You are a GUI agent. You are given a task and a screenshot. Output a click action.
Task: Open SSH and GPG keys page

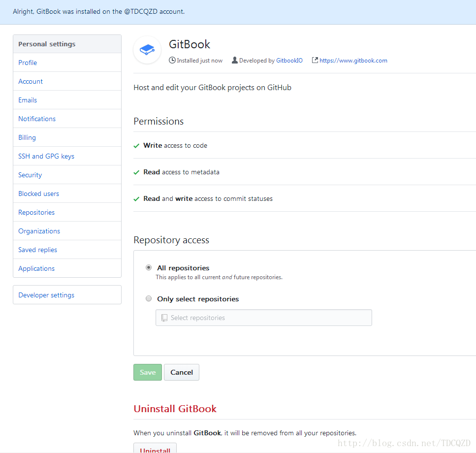tap(67, 156)
